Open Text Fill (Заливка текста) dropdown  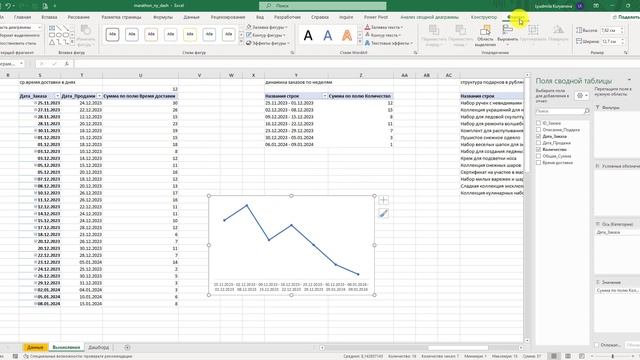pyautogui.click(x=384, y=27)
